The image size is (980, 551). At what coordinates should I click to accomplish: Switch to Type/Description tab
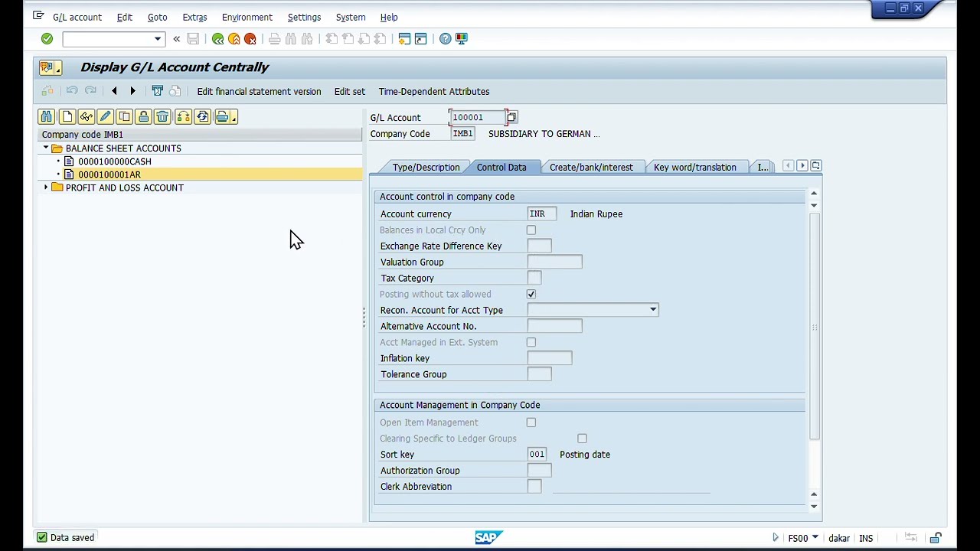coord(426,167)
